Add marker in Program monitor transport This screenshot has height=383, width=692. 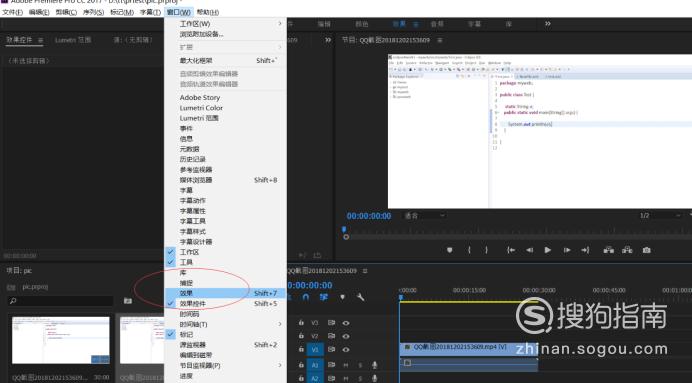point(450,250)
